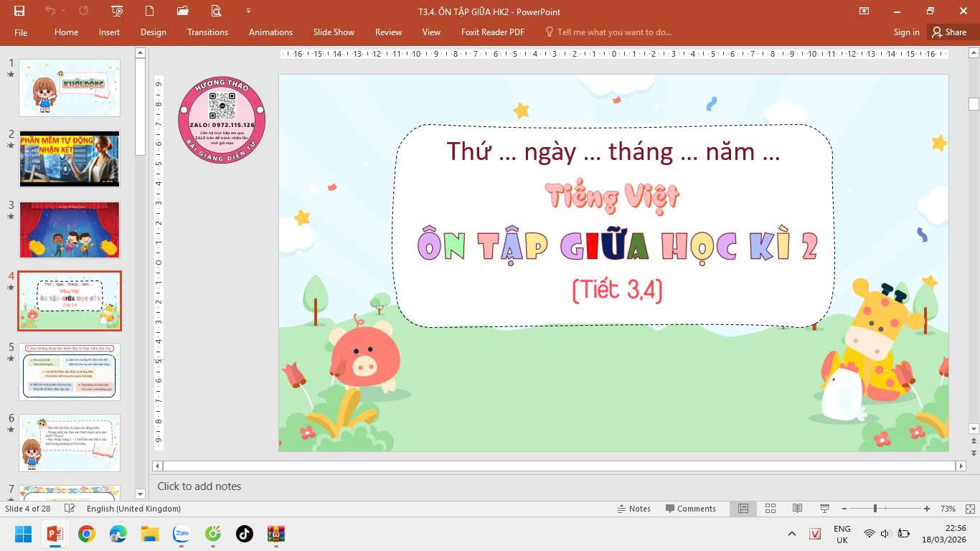Fit slide to current window icon

969,509
